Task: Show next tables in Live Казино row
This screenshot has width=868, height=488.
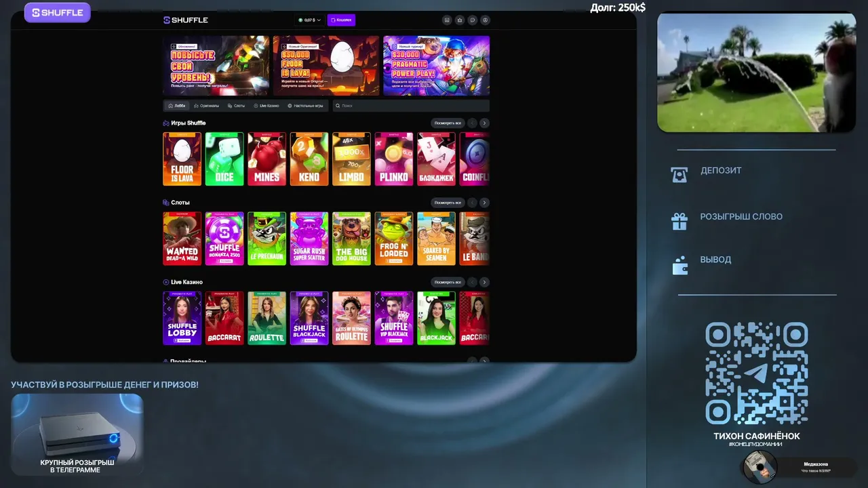Action: (x=484, y=282)
